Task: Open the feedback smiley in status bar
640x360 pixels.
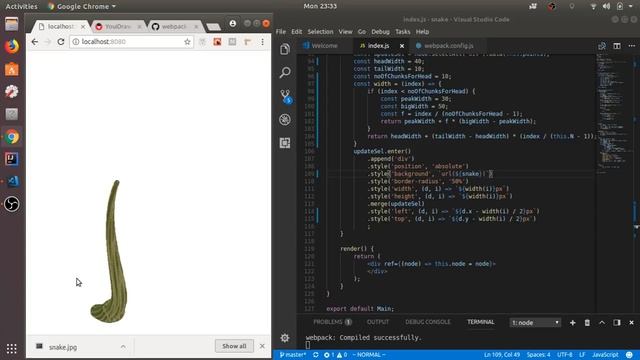Action: [629, 355]
